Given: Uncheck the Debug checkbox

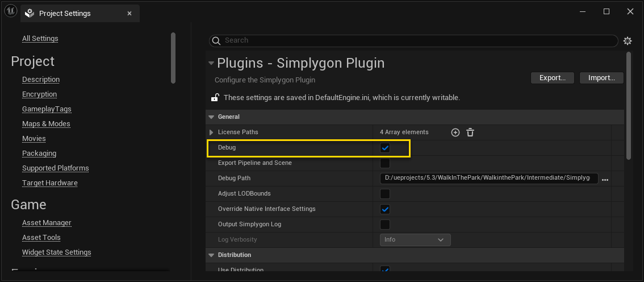Looking at the screenshot, I should (x=385, y=148).
